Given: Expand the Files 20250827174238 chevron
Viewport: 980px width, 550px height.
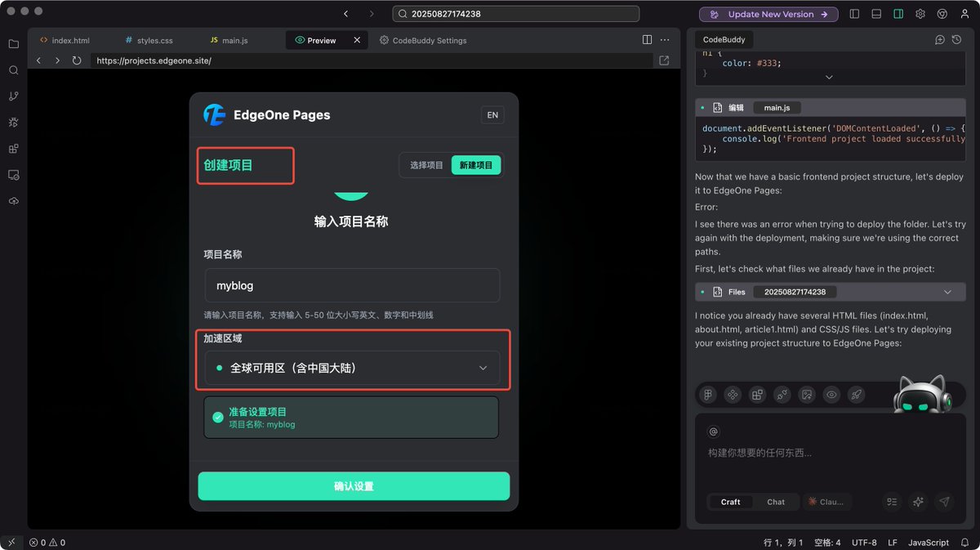Looking at the screenshot, I should (947, 292).
